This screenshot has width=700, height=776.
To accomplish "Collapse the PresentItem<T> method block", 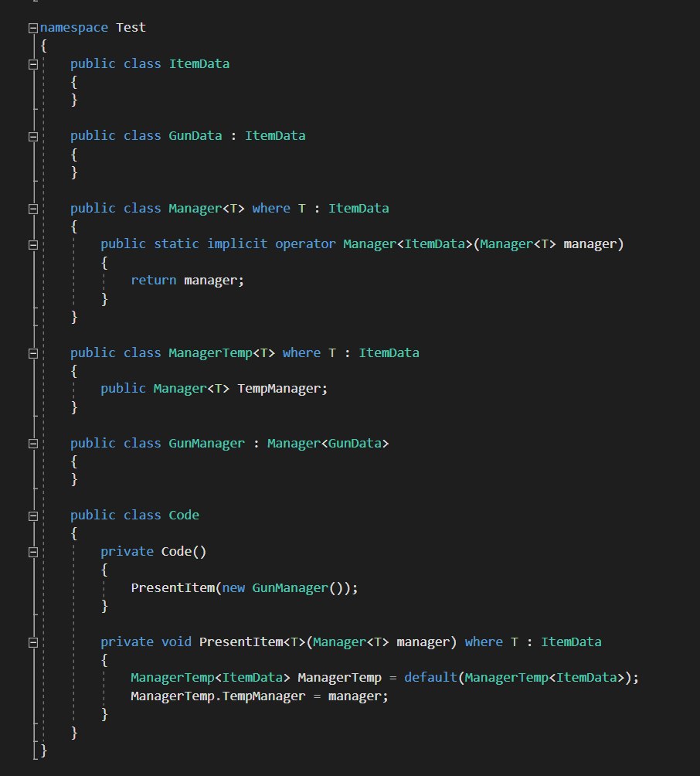I will pos(33,643).
